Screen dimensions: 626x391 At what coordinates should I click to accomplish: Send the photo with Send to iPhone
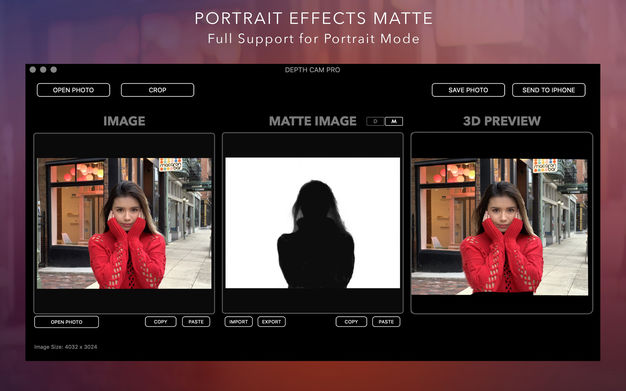click(549, 90)
